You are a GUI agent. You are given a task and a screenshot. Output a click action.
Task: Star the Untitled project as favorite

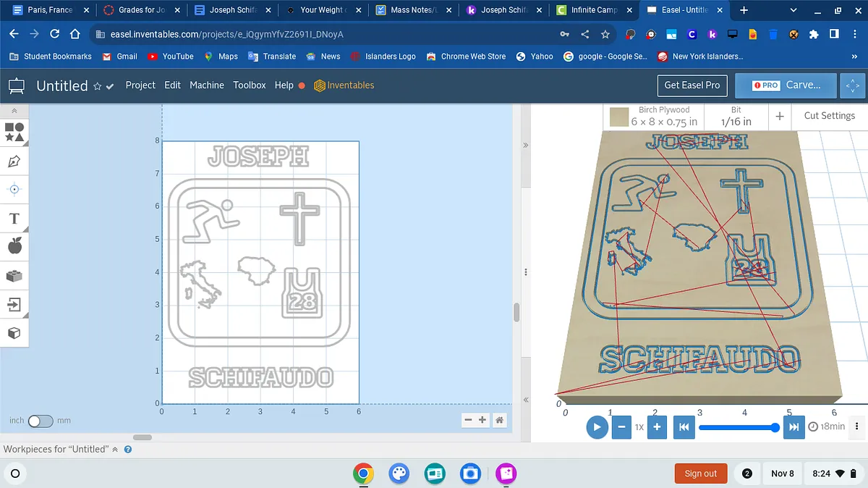pyautogui.click(x=97, y=86)
